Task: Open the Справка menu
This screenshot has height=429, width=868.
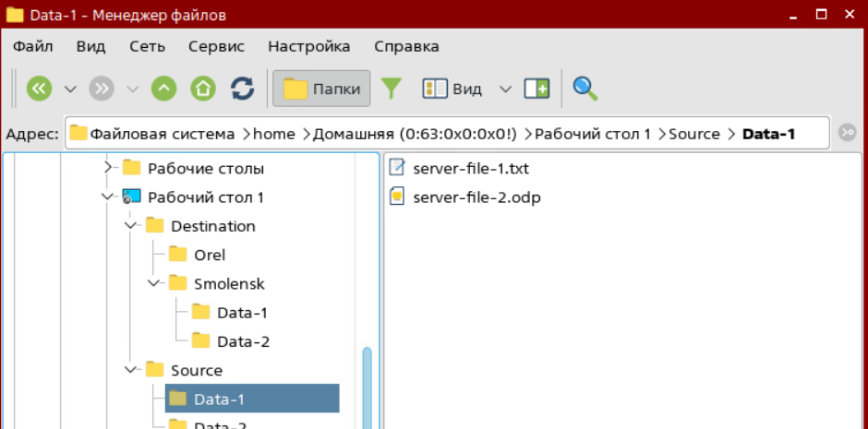Action: 407,46
